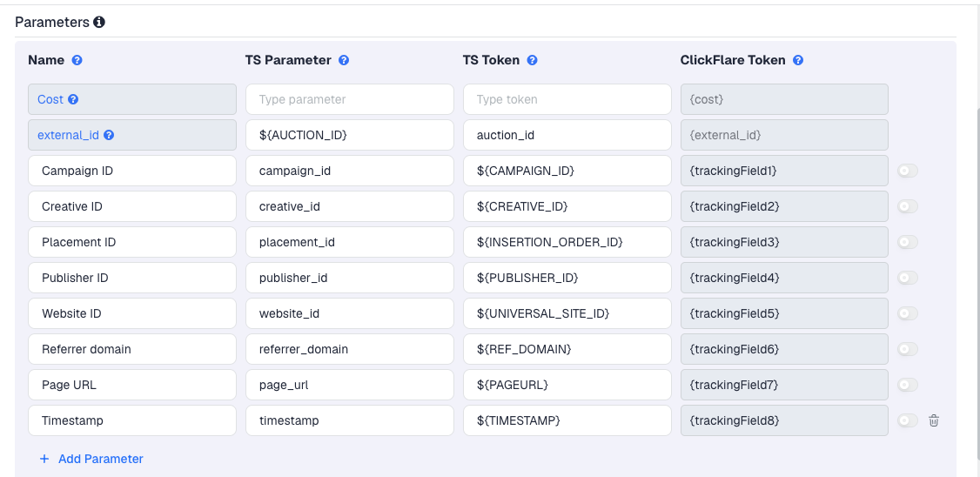Focus the Cost 'Type token' input
Image resolution: width=980 pixels, height=477 pixels.
coord(567,99)
